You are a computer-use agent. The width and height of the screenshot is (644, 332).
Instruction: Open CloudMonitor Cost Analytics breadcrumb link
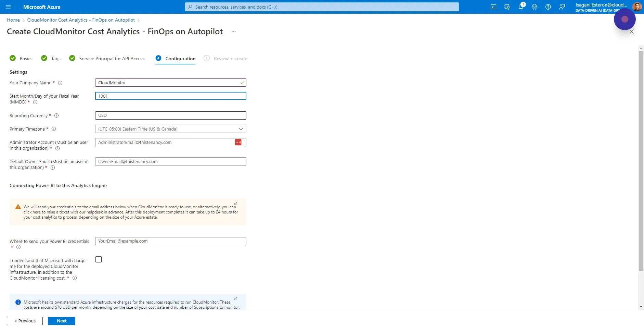pos(81,20)
